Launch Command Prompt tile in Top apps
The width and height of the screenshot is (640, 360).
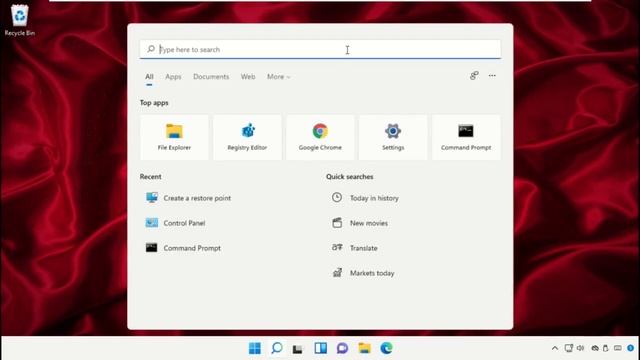(x=466, y=137)
